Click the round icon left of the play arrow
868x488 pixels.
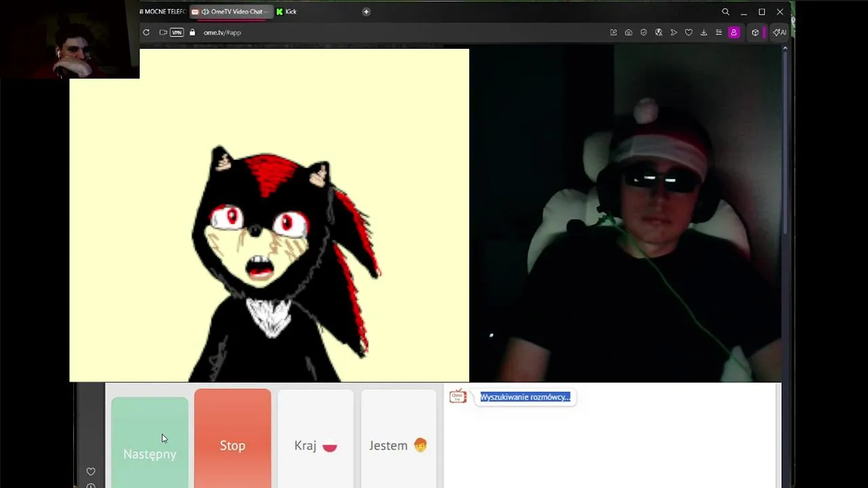[658, 33]
